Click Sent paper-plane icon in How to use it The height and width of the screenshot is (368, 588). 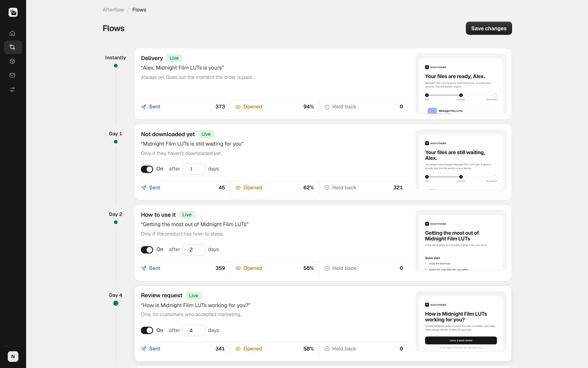pyautogui.click(x=144, y=268)
